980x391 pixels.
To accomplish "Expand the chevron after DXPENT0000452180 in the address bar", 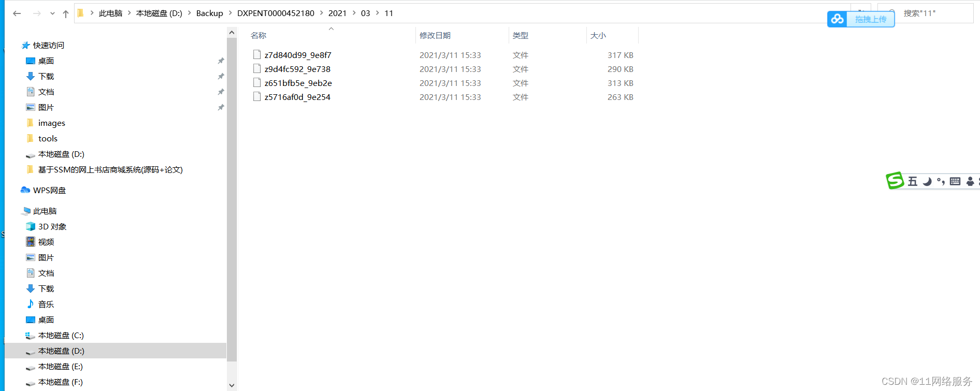I will [321, 13].
